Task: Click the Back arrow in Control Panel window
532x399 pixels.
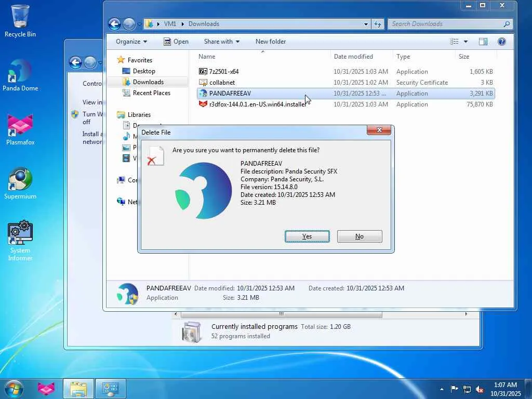Action: coord(75,62)
